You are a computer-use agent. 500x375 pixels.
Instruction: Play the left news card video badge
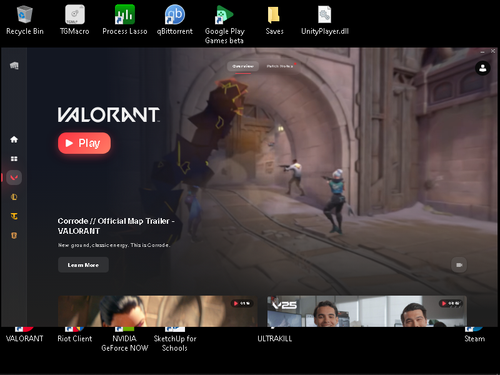242,303
